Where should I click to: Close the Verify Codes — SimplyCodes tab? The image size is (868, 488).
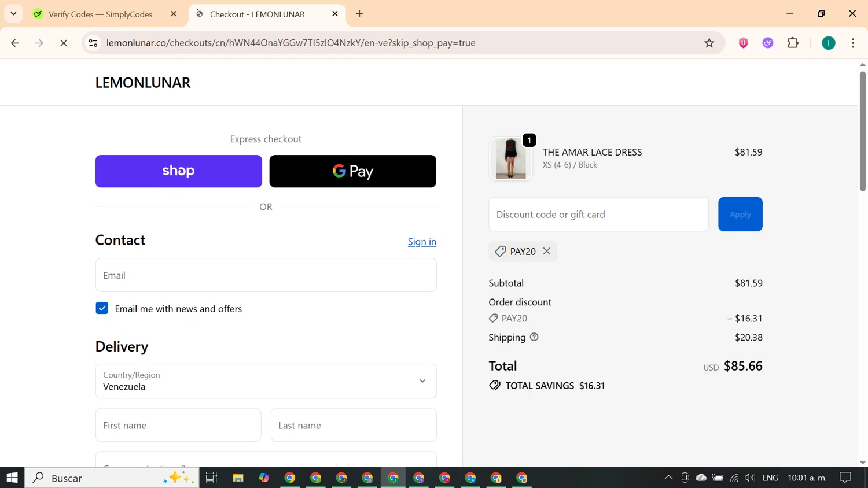pos(173,14)
